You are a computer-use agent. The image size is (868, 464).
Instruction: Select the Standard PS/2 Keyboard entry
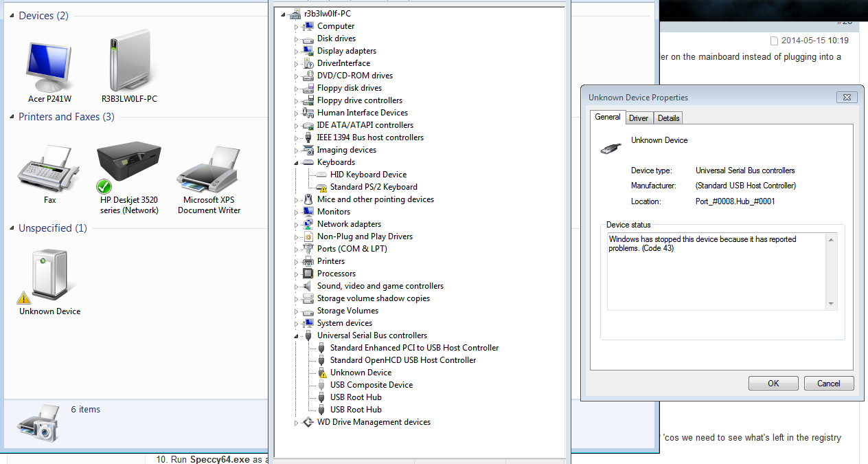(373, 187)
